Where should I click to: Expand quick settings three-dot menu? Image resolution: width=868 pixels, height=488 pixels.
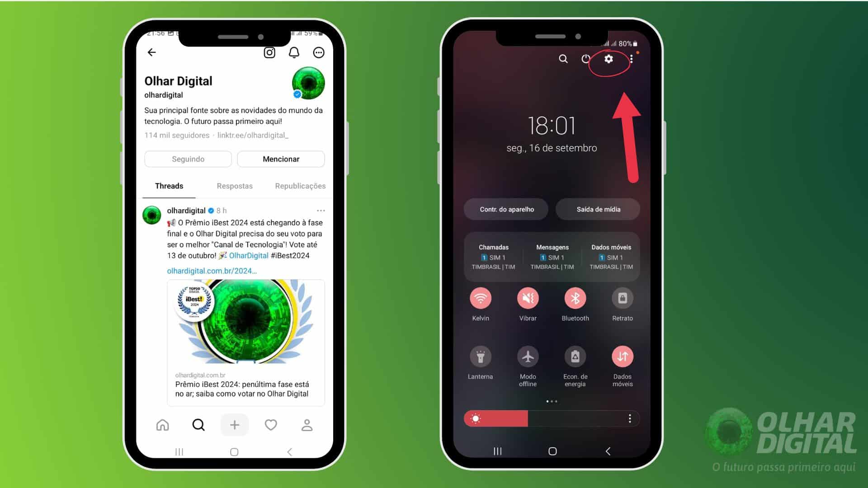[x=631, y=58]
